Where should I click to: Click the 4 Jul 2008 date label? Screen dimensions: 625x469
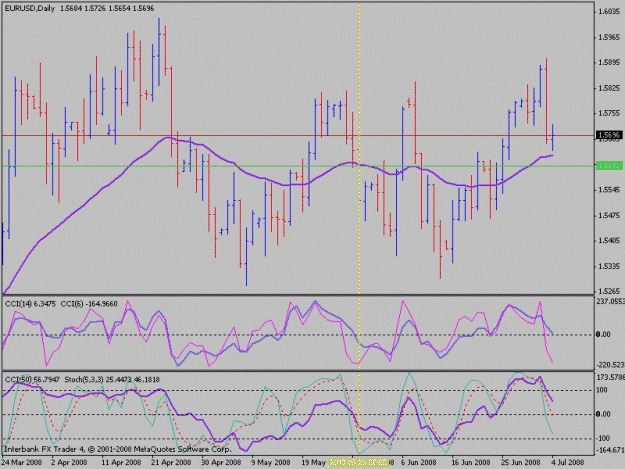(568, 462)
